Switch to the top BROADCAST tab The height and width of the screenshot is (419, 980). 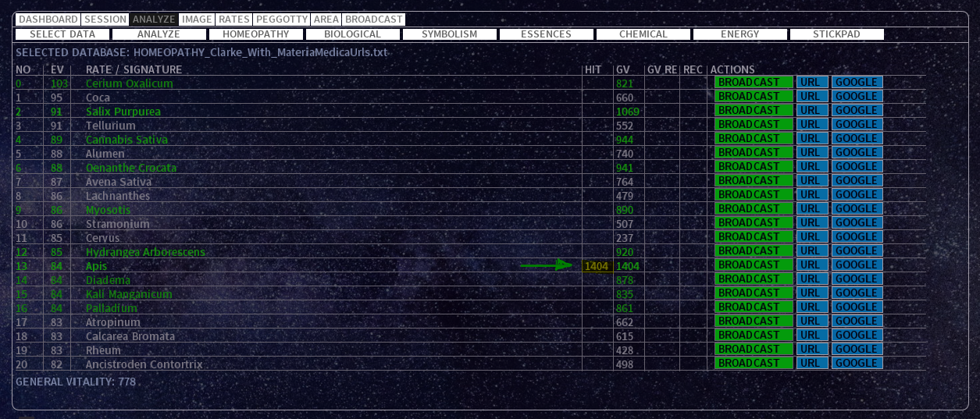[x=373, y=20]
